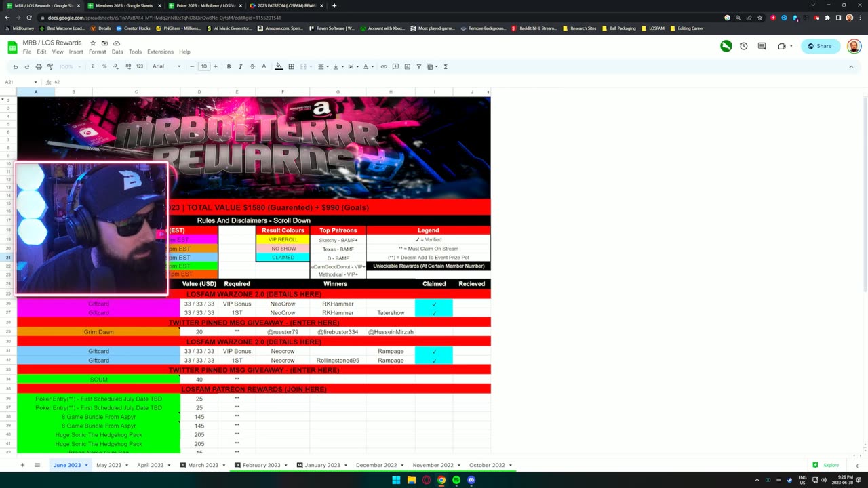Create a filter with funnel icon

(419, 66)
